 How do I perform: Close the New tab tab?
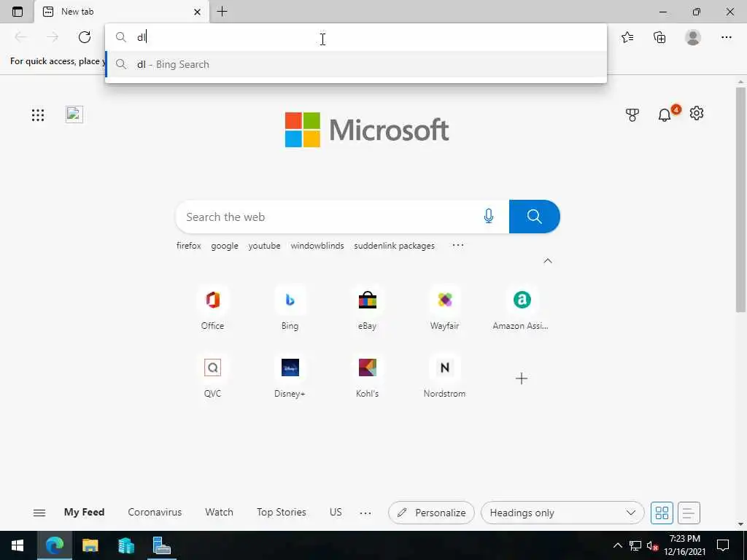coord(197,12)
